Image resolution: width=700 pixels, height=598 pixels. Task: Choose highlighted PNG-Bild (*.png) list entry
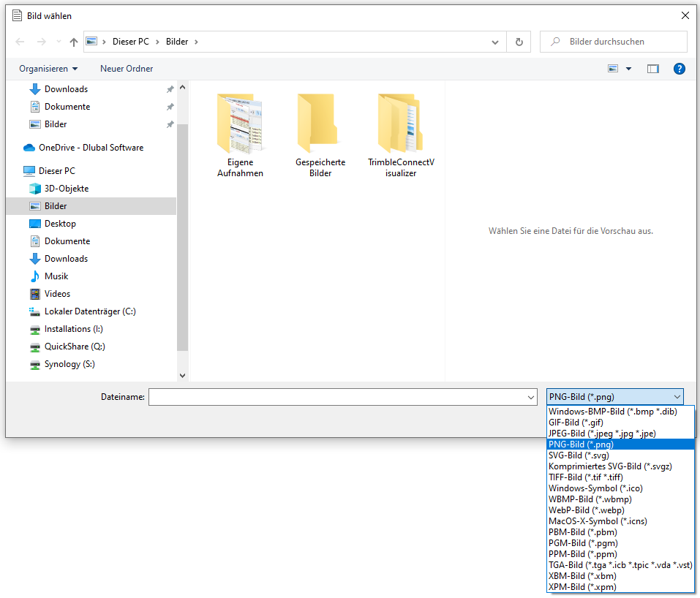tap(620, 444)
